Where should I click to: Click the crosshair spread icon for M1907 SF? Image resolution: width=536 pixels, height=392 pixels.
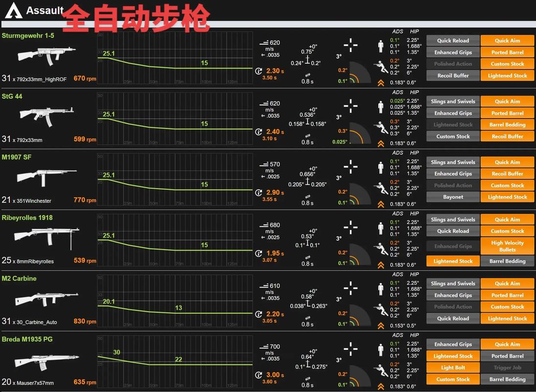[x=350, y=167]
